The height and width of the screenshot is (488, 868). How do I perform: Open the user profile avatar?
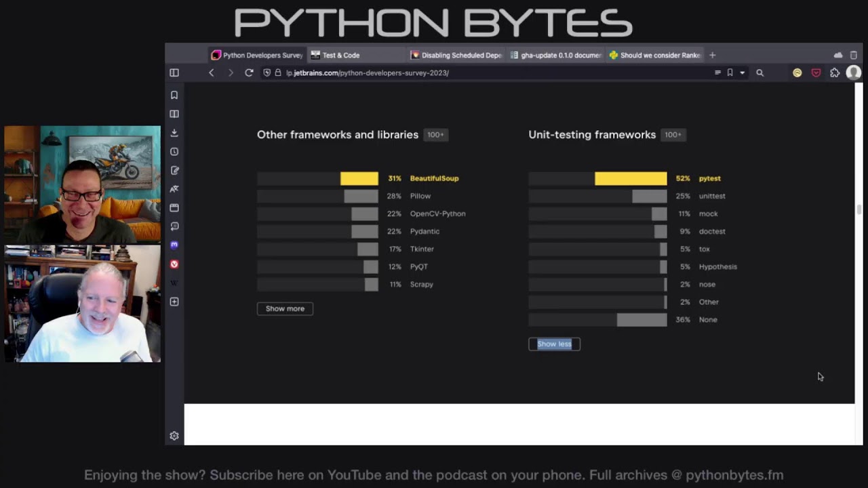point(853,73)
